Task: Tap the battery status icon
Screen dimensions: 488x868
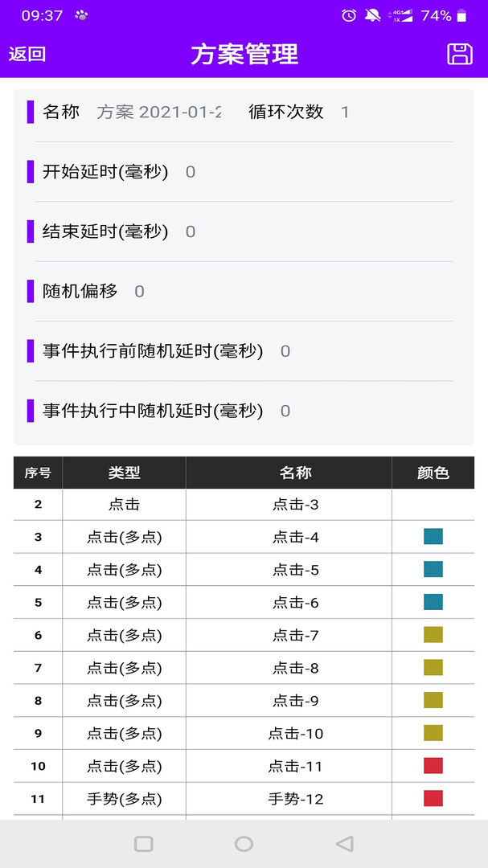Action: tap(461, 15)
